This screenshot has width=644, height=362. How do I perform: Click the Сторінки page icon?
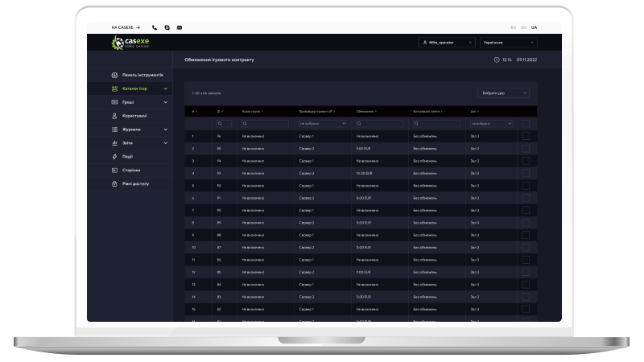click(114, 170)
